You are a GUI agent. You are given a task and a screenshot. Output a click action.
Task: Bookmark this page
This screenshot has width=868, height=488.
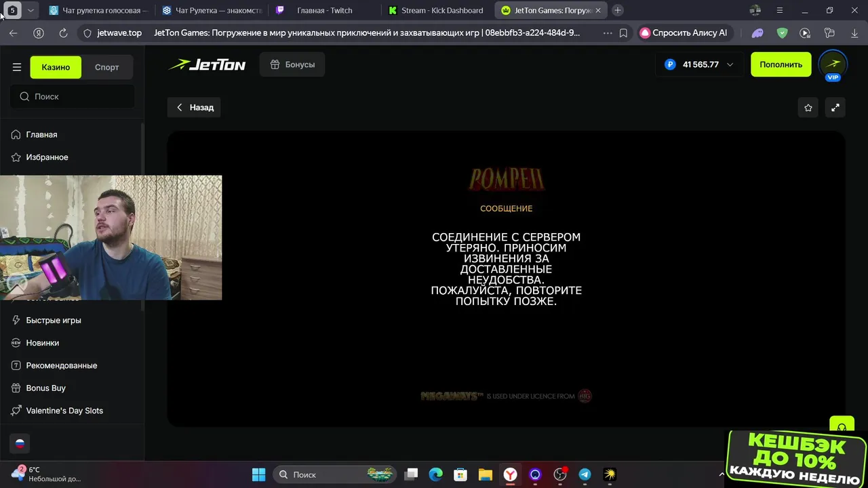click(623, 33)
